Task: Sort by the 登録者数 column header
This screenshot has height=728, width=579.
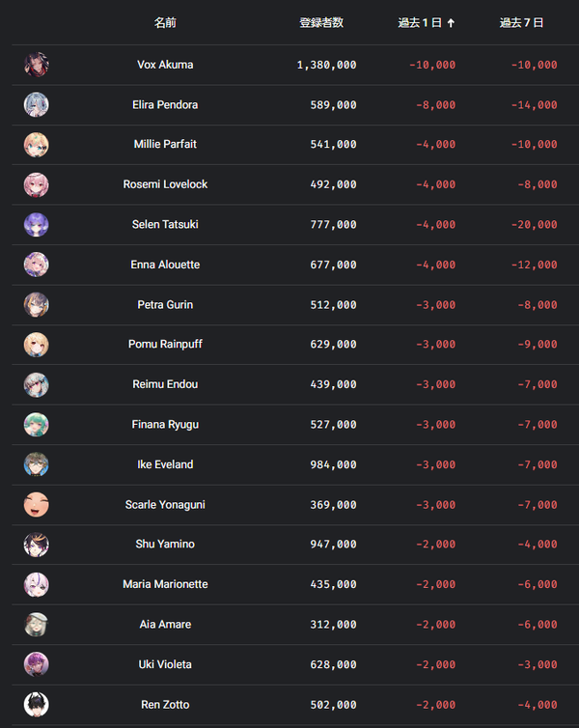Action: [321, 22]
